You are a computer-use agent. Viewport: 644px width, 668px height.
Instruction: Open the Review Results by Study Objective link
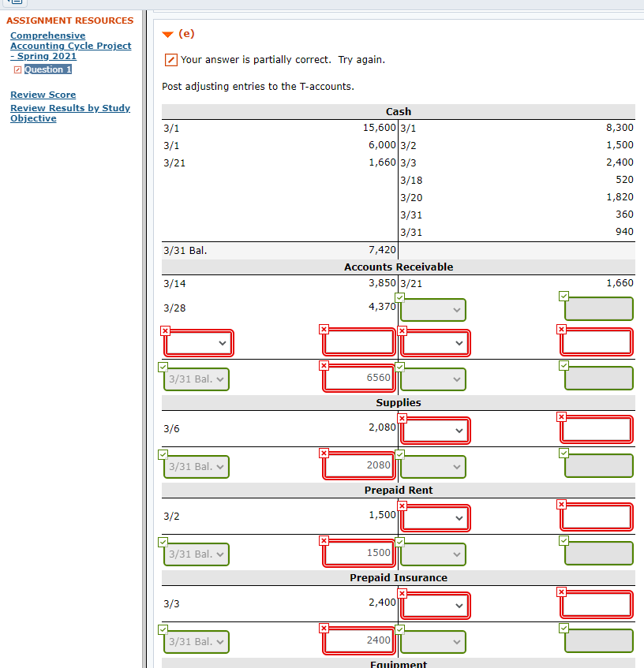click(x=70, y=113)
